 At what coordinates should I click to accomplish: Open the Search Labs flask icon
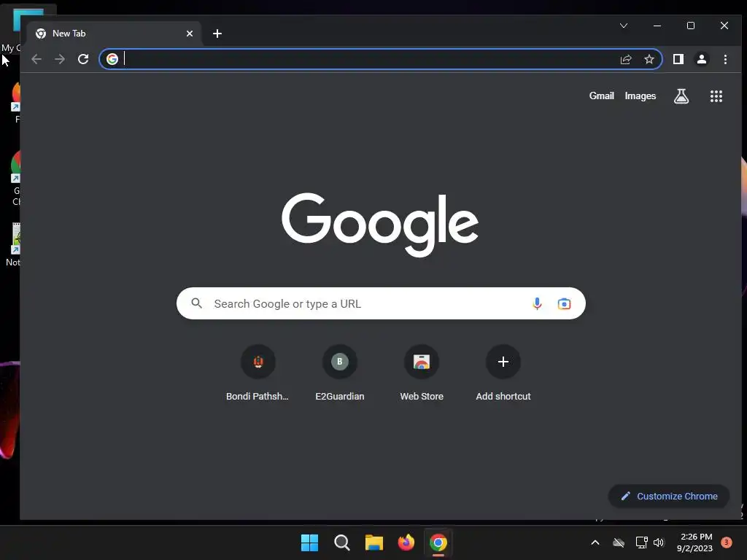tap(681, 96)
